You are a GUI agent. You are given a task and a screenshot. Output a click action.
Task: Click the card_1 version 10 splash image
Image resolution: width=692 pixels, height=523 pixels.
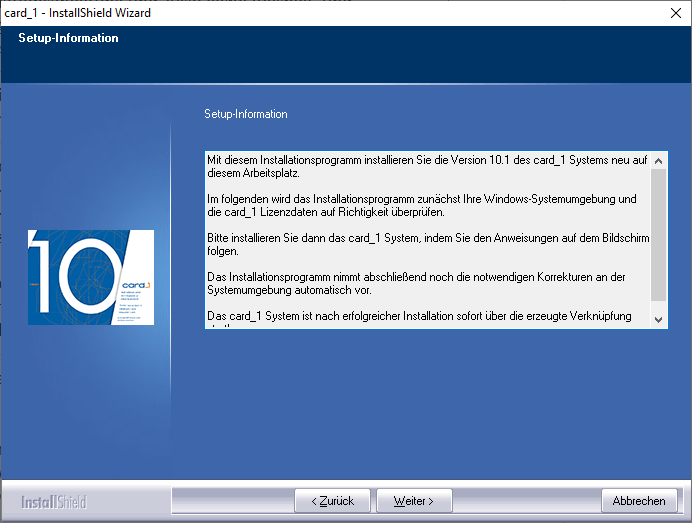click(91, 277)
